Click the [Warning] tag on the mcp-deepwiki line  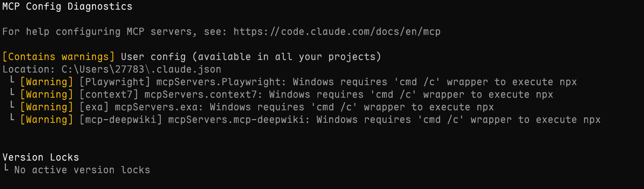tap(47, 120)
